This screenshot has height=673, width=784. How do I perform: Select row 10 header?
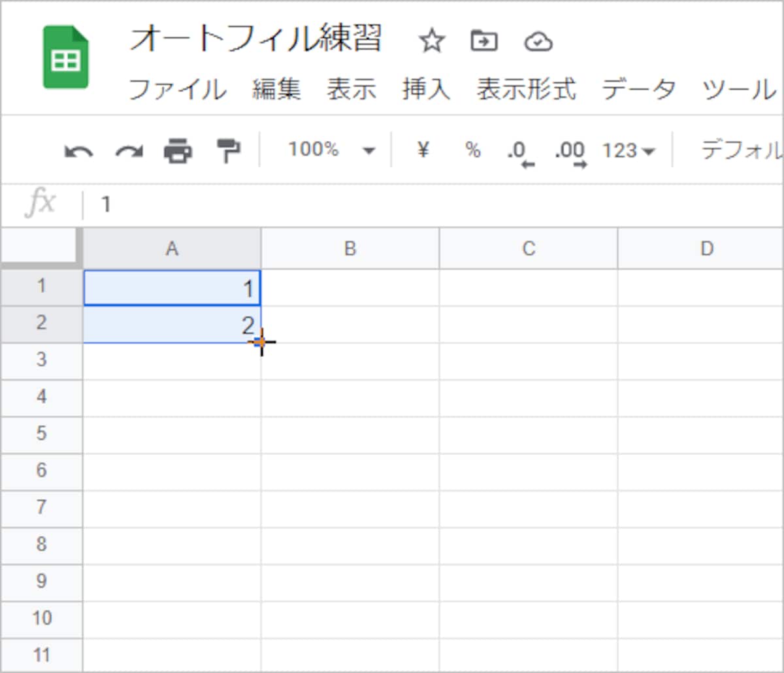(42, 619)
